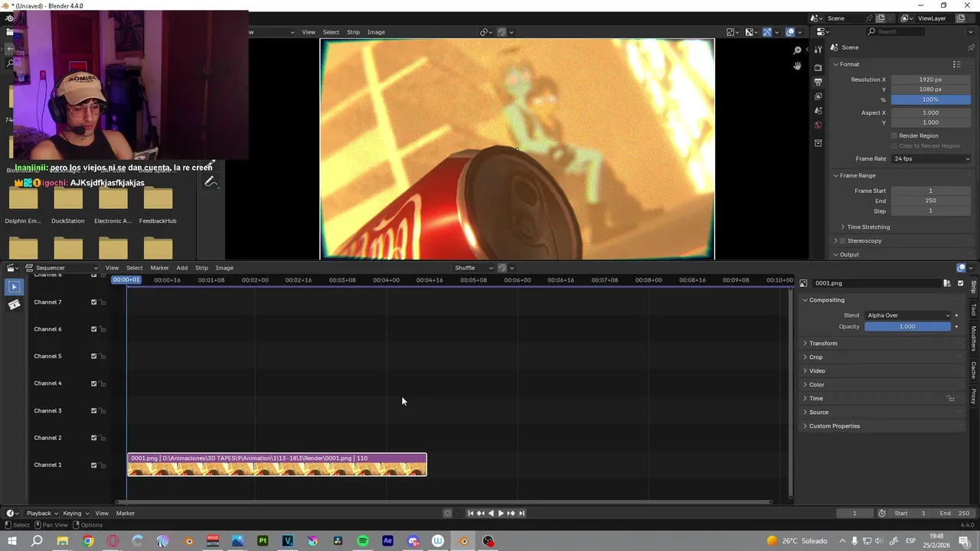Select the Blade cut tool in sequencer

pos(14,305)
